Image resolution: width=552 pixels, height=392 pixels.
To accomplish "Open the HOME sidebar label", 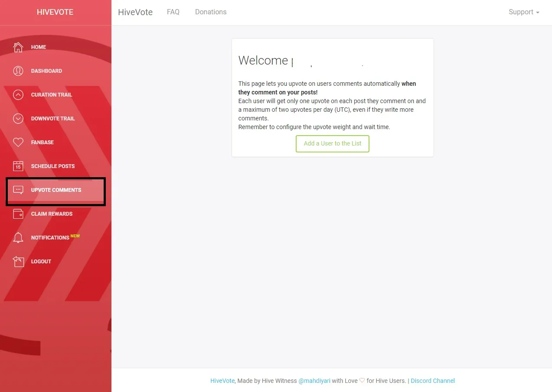I will (x=39, y=47).
